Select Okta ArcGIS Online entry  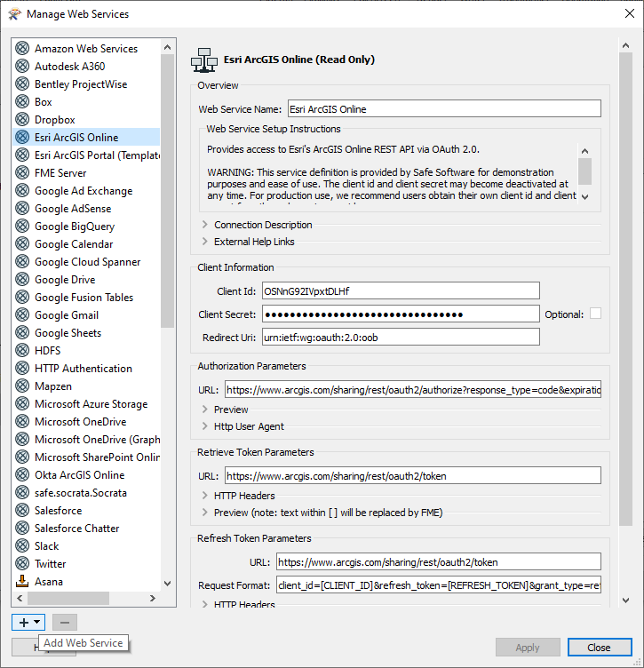pyautogui.click(x=86, y=474)
